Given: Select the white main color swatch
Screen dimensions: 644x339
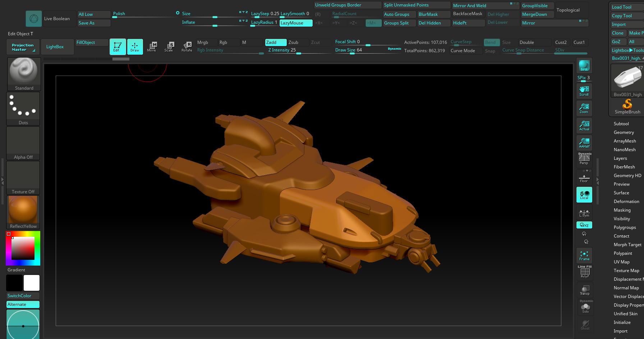Looking at the screenshot, I should [32, 283].
